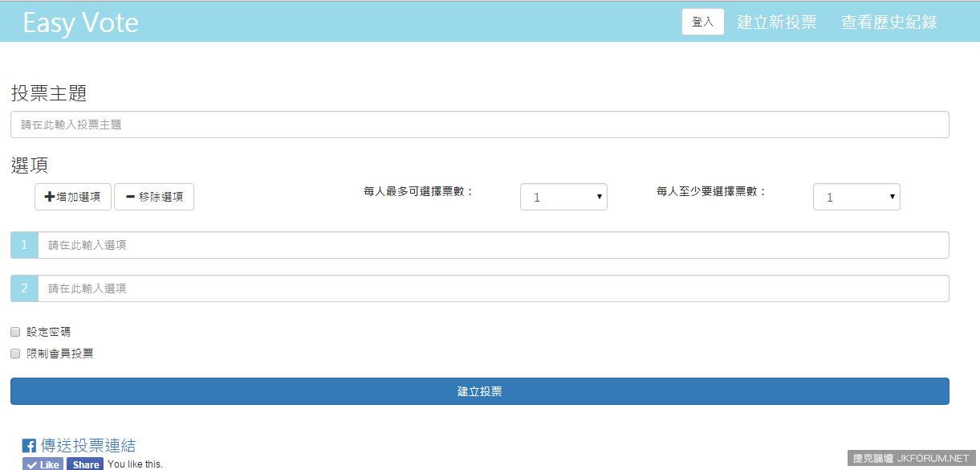Viewport: 980px width, 470px height.
Task: Open 查看歷史紀錄 in the navbar
Action: point(889,22)
